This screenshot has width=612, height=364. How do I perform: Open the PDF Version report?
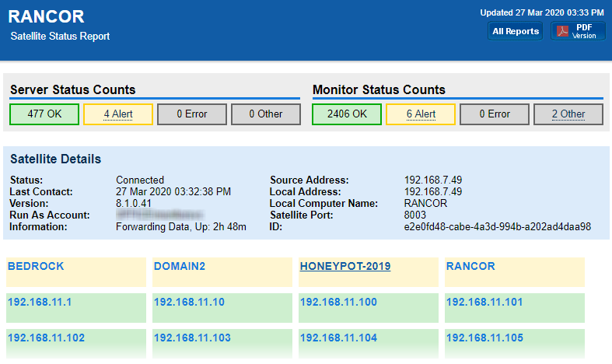[578, 31]
